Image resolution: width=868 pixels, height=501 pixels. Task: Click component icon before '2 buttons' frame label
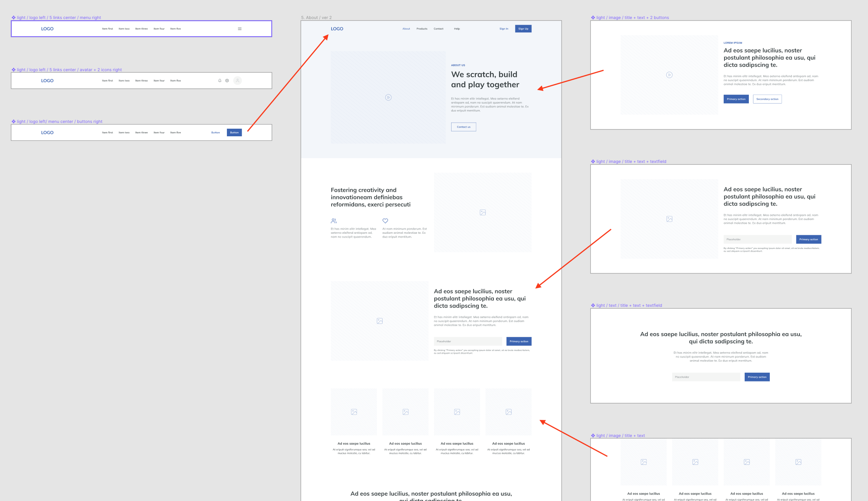coord(593,18)
